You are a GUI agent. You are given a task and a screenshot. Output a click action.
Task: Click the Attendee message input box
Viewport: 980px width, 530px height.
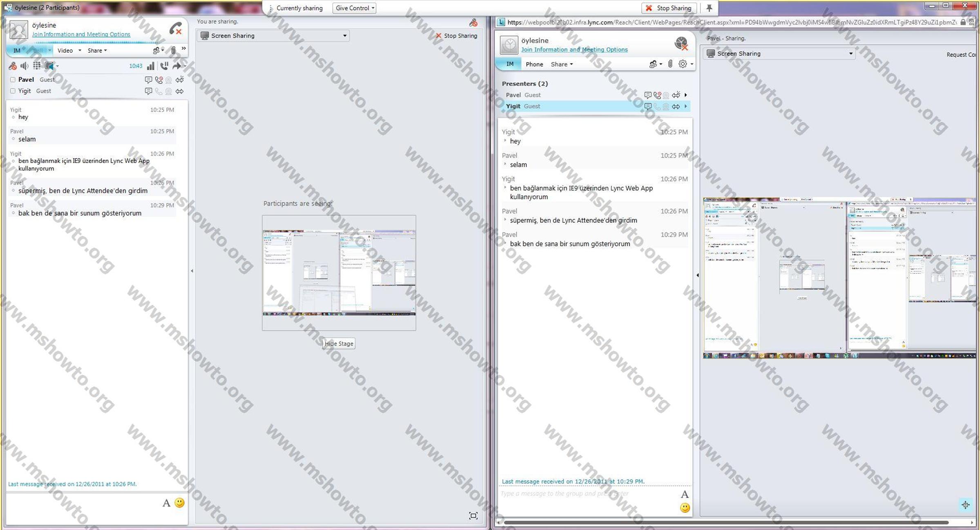pyautogui.click(x=84, y=508)
